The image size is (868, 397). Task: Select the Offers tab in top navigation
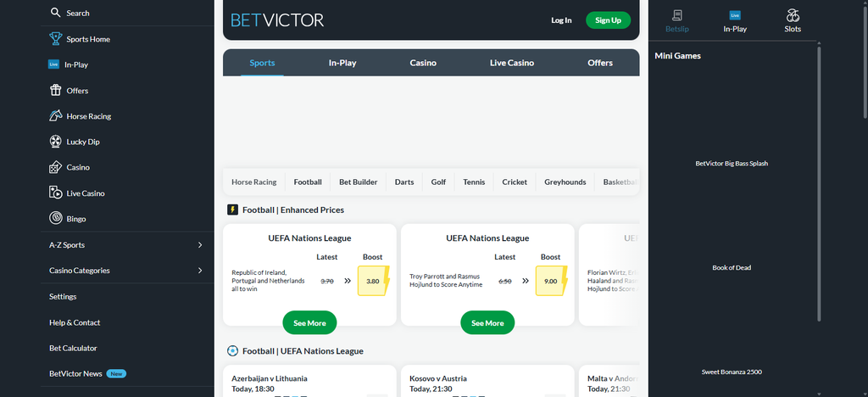click(x=600, y=63)
